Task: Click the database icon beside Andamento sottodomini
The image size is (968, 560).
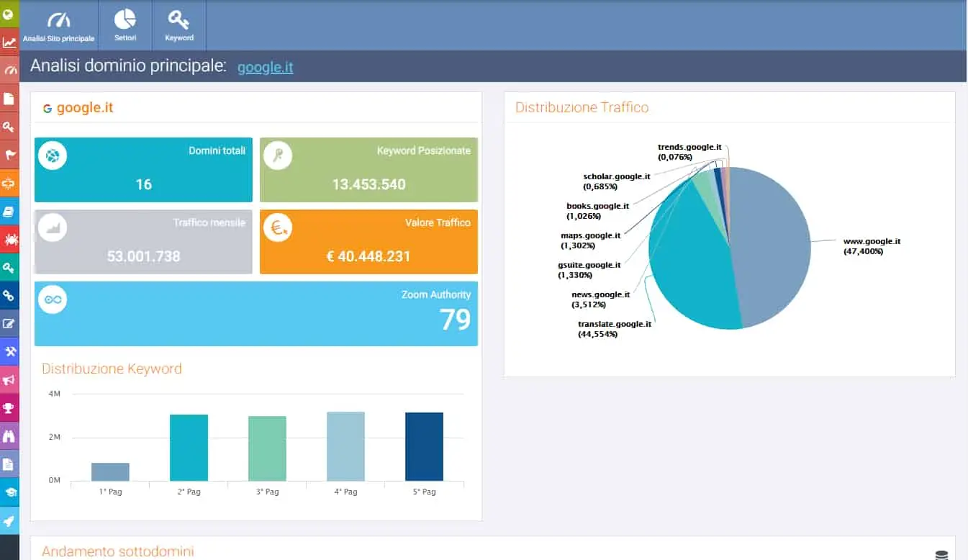Action: (941, 554)
